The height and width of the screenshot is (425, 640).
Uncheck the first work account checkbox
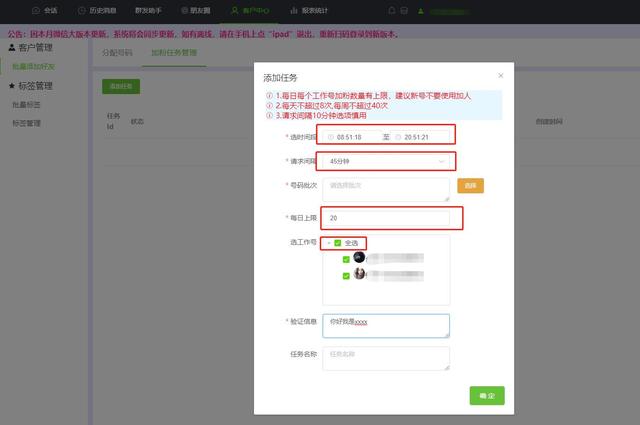(x=346, y=259)
